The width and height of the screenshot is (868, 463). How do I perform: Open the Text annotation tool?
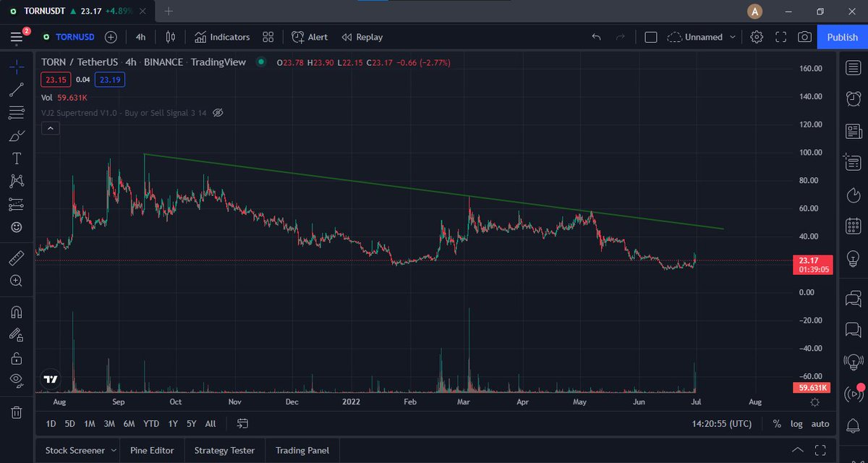tap(16, 158)
